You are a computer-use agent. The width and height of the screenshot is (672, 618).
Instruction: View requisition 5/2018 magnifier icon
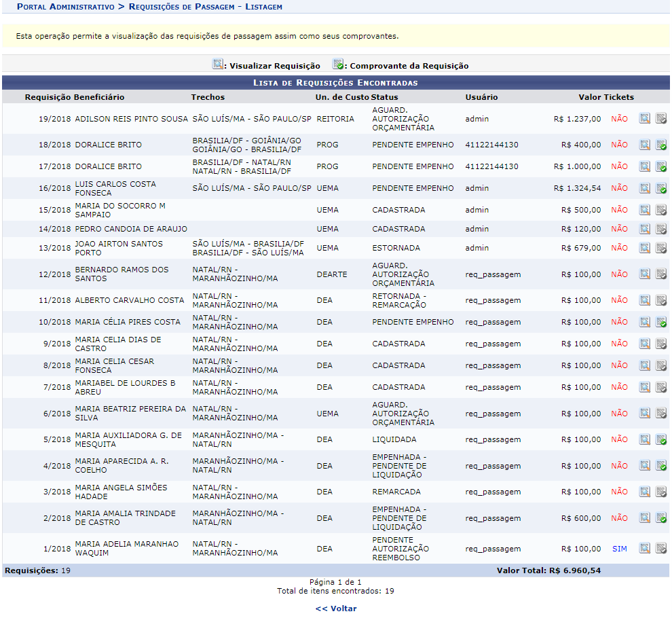tap(644, 439)
